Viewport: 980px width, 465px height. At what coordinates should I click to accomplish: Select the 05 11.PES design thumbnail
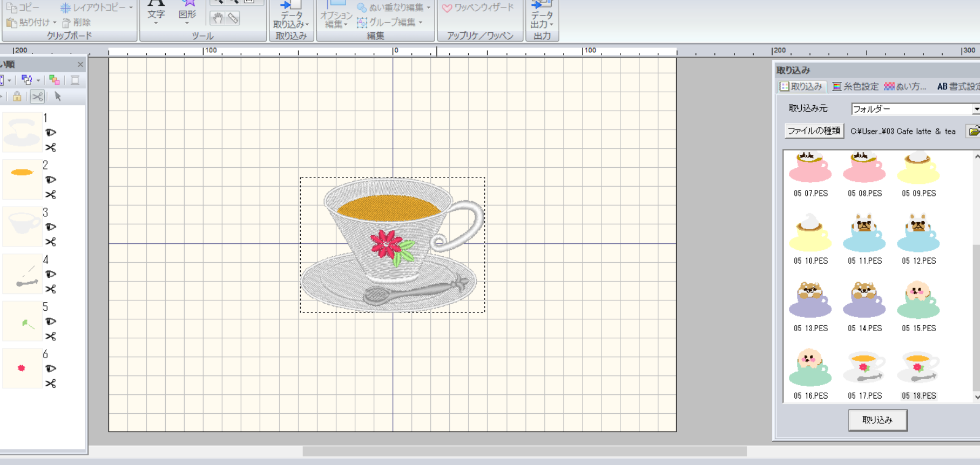pyautogui.click(x=864, y=239)
